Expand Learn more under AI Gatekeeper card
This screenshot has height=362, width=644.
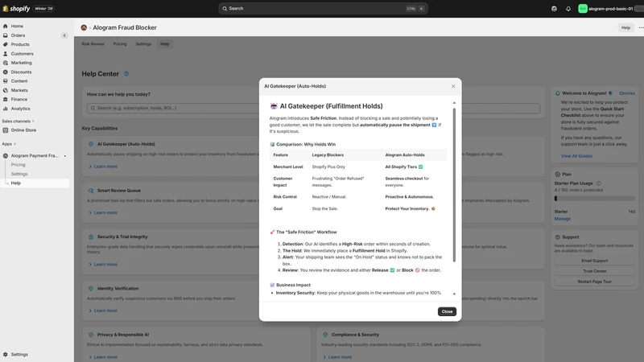103,167
